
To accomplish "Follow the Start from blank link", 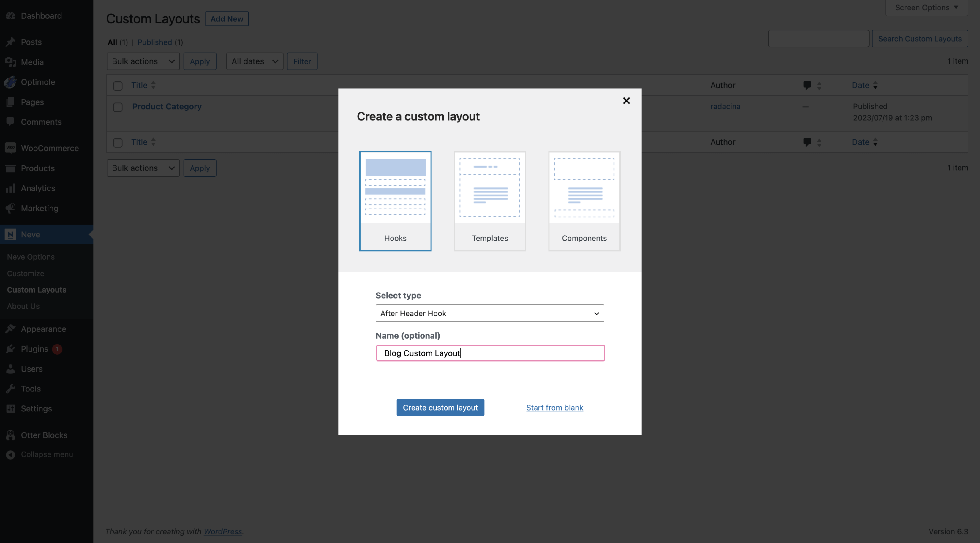I will pos(554,407).
